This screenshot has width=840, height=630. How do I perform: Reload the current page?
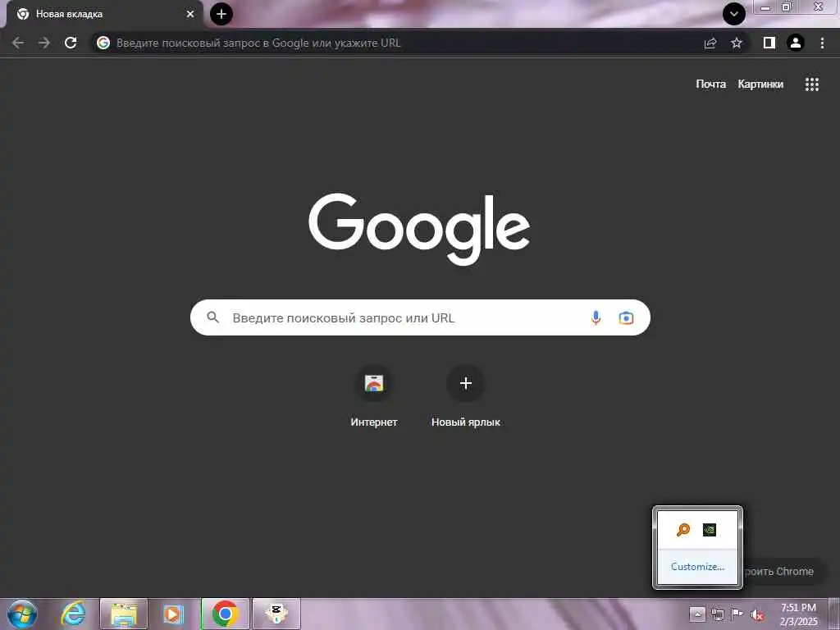pos(71,43)
